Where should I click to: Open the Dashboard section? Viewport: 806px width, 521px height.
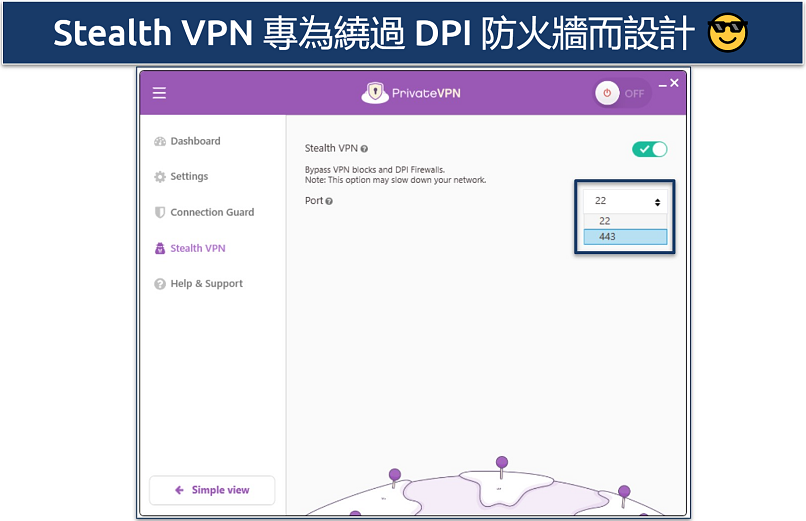pyautogui.click(x=187, y=141)
